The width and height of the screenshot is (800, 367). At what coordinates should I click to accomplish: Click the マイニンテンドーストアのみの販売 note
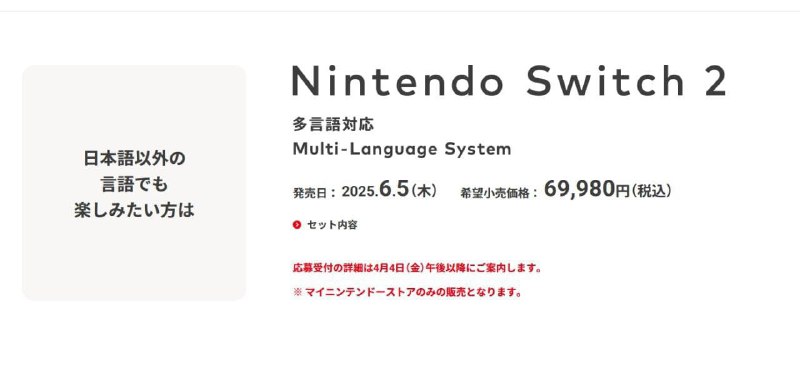[407, 293]
